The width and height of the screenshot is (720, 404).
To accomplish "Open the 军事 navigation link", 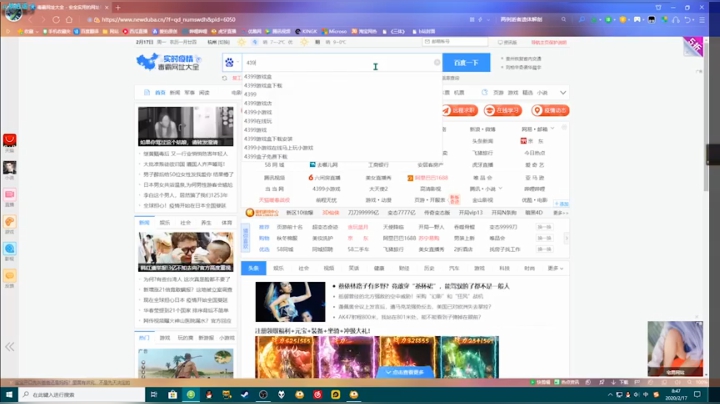I will [190, 93].
